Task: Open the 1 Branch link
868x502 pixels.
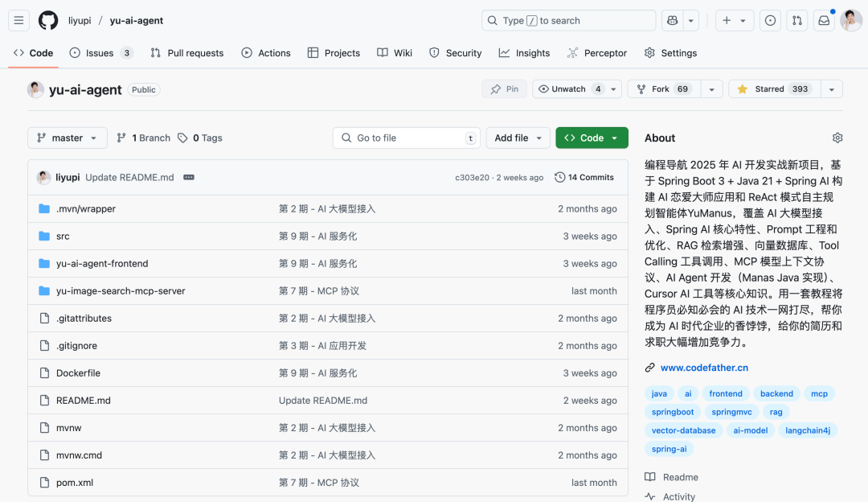Action: [x=143, y=138]
